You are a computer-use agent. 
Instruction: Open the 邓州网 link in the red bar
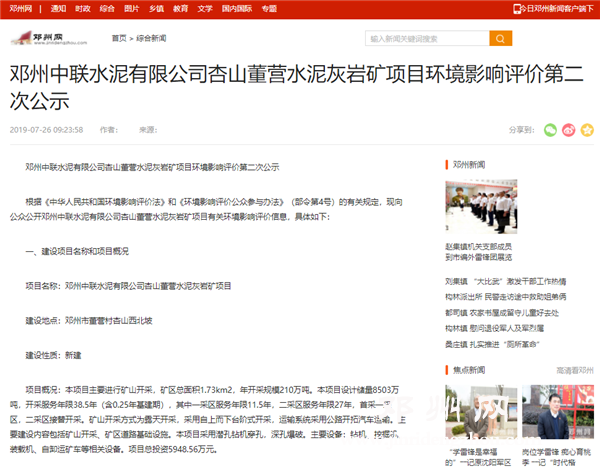click(21, 8)
